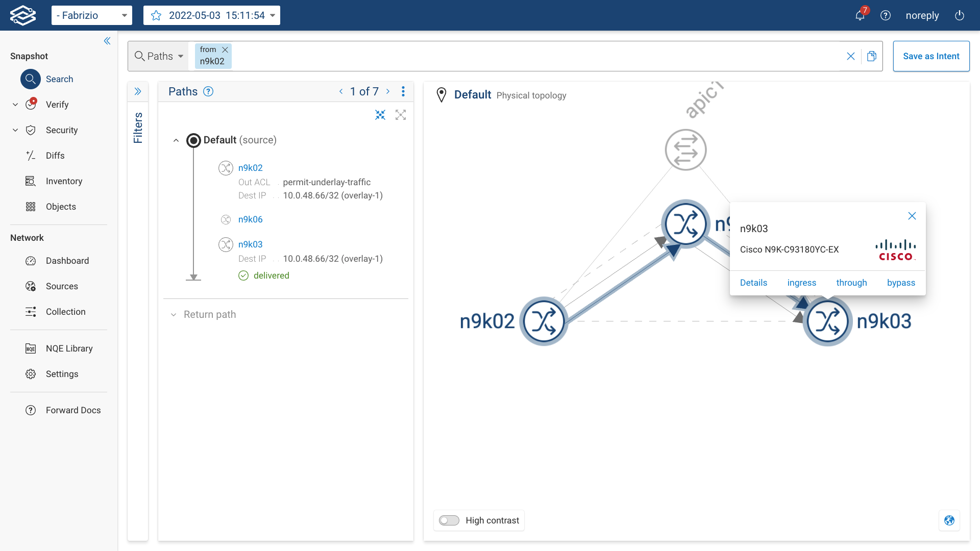The height and width of the screenshot is (551, 980).
Task: Collapse the left navigation sidebar
Action: 107,41
